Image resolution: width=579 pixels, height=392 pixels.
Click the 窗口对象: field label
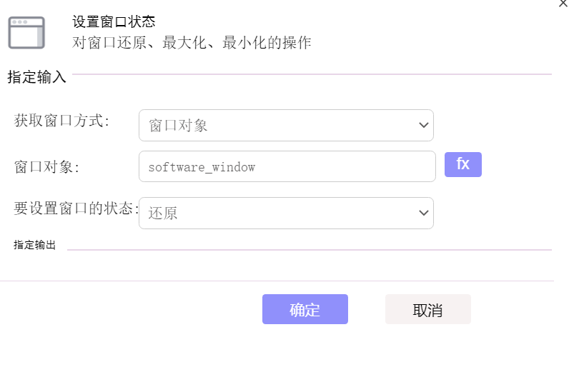point(46,167)
